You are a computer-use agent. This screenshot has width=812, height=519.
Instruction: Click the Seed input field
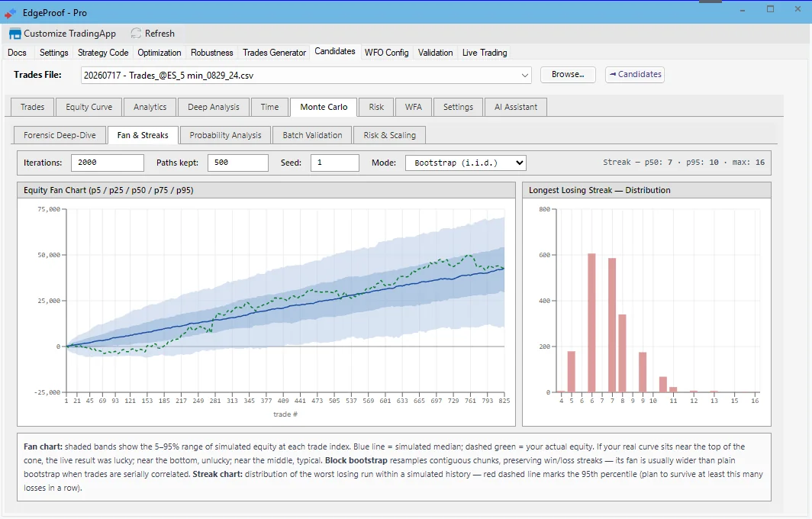point(334,163)
